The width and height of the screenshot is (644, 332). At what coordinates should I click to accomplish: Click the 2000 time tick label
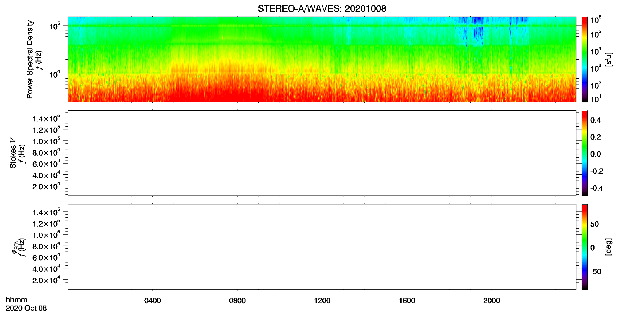click(492, 301)
